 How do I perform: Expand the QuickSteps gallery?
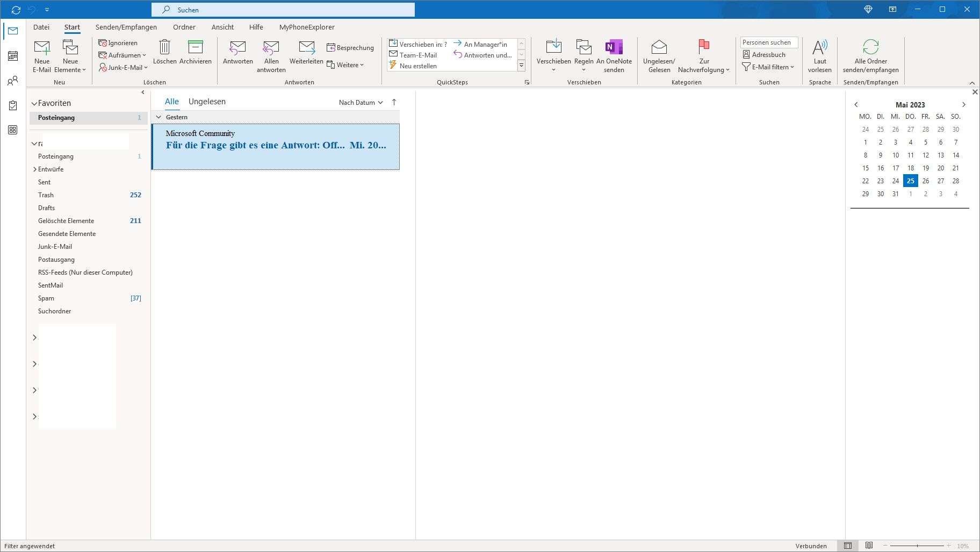tap(521, 66)
